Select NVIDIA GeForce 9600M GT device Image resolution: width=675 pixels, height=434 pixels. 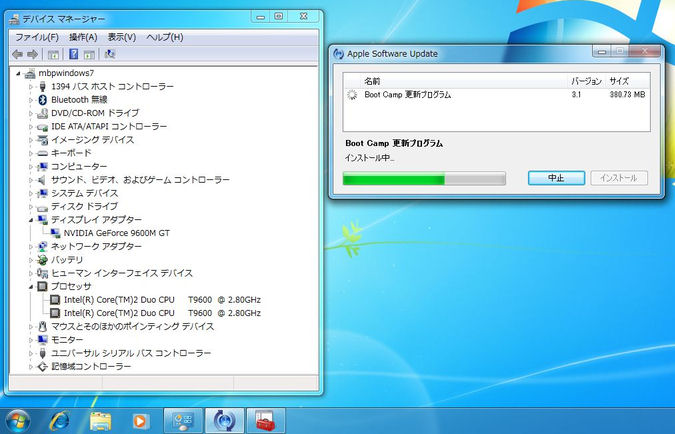(x=117, y=233)
